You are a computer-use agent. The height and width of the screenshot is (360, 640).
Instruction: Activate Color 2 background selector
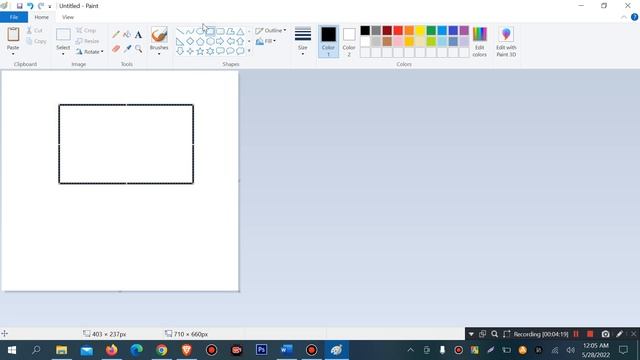point(349,41)
